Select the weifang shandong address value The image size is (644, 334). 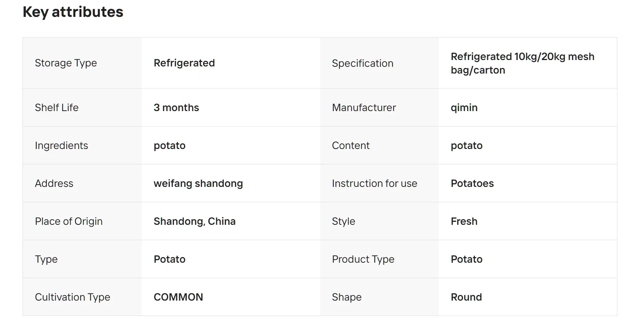point(198,184)
